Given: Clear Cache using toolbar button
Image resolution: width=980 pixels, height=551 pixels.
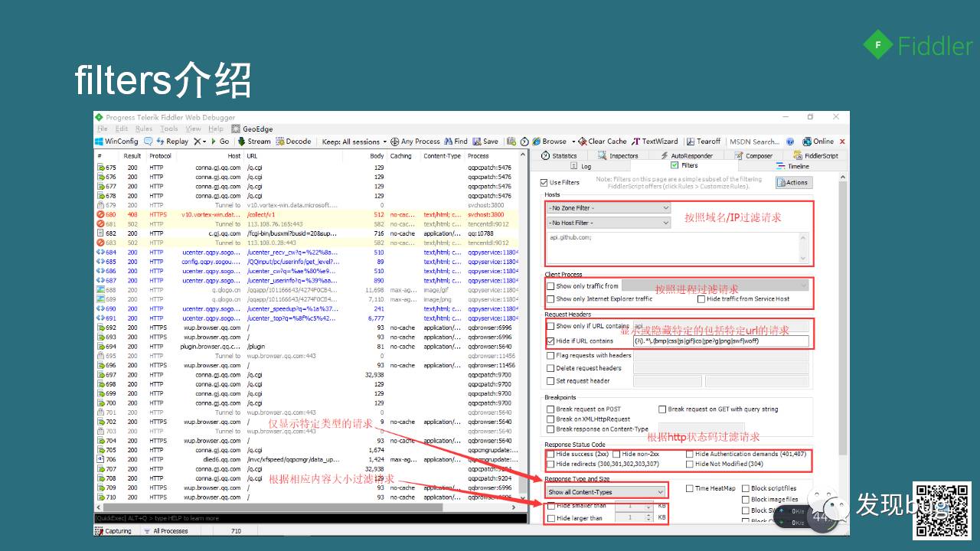Looking at the screenshot, I should click(x=603, y=142).
